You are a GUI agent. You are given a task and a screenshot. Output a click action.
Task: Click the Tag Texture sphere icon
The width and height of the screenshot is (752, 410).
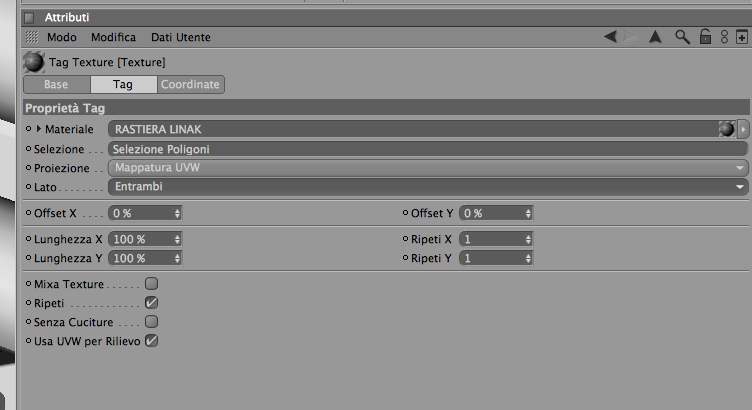(x=34, y=62)
